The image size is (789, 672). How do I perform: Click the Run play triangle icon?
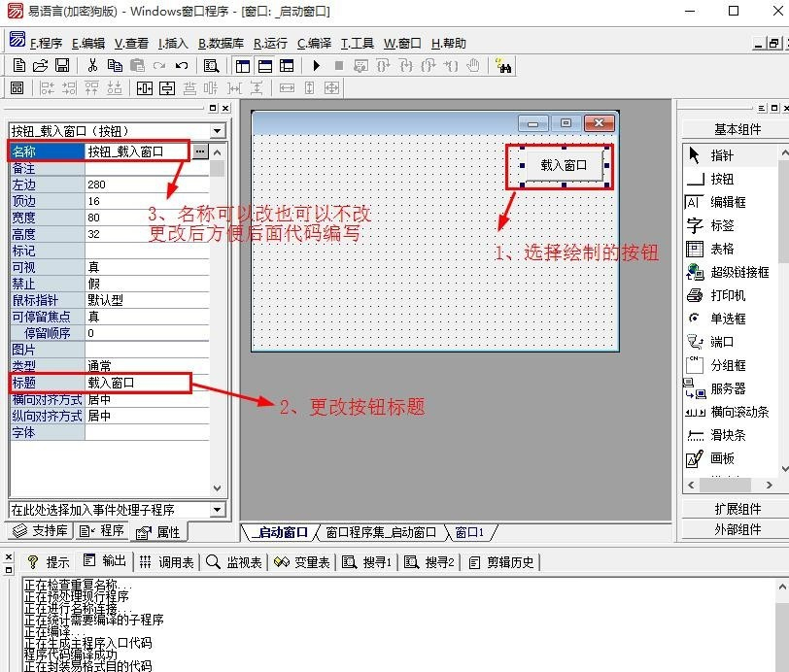click(x=317, y=65)
